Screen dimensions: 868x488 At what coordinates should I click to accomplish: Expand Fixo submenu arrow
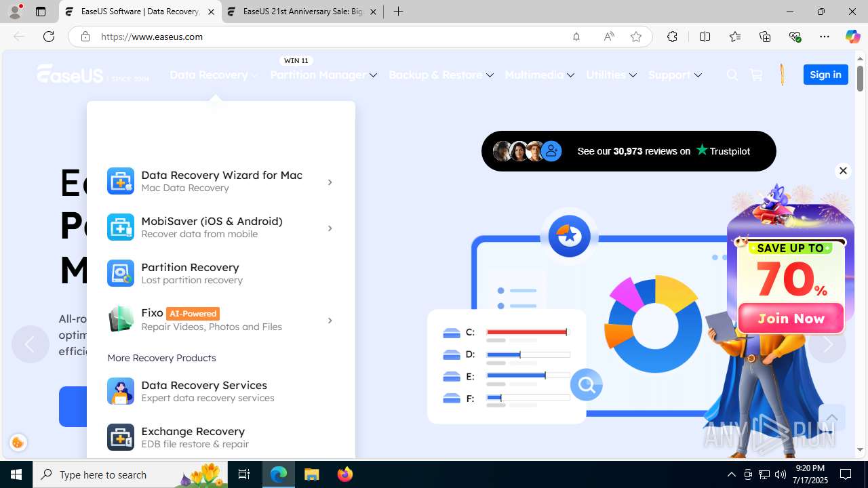click(330, 321)
